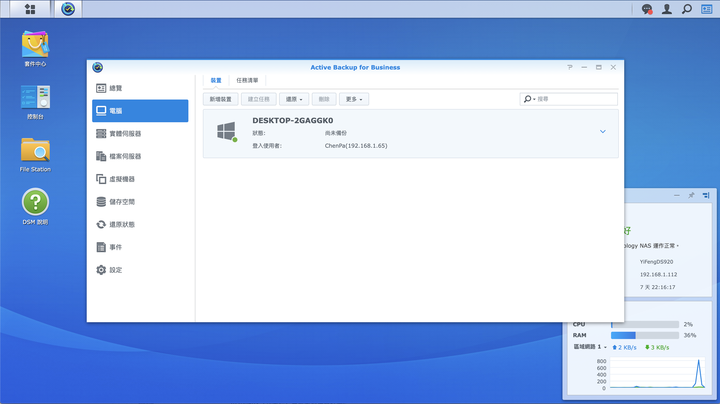Open File Station desktop icon

tap(35, 155)
